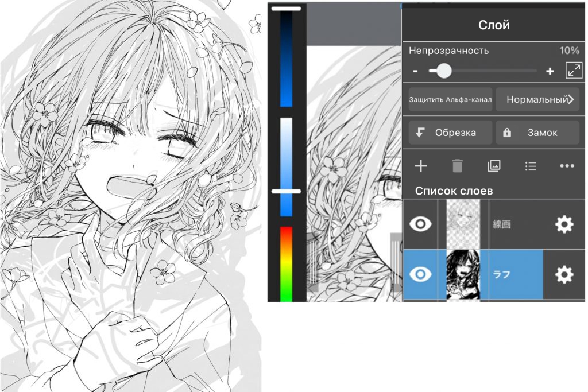The width and height of the screenshot is (588, 392).
Task: Hide the ラフ layer with eye
Action: [x=420, y=274]
